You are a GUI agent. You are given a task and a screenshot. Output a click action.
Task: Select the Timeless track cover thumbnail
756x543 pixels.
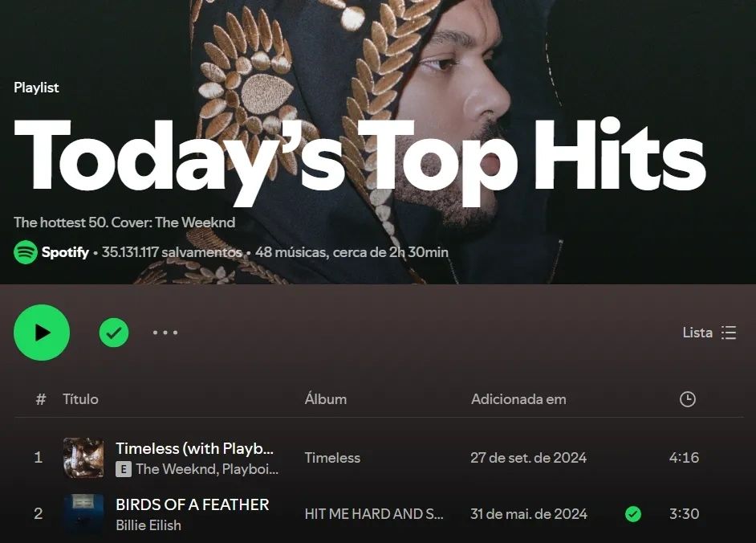83,458
